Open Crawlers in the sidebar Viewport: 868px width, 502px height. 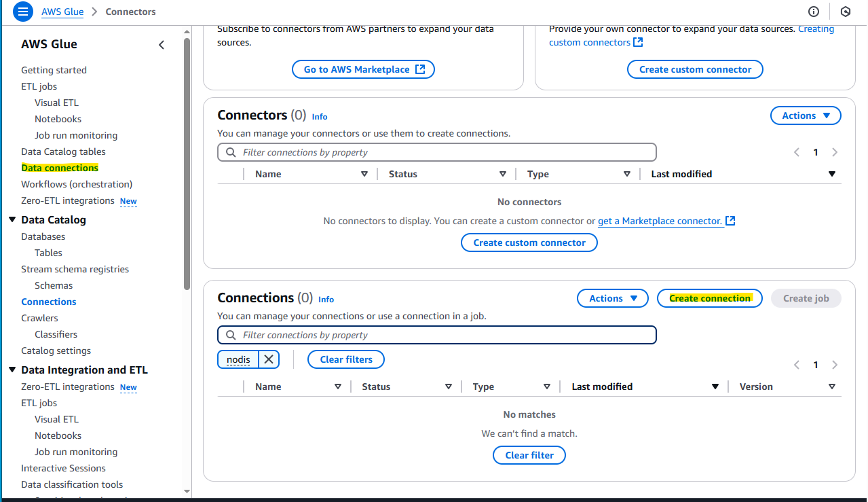[x=39, y=318]
